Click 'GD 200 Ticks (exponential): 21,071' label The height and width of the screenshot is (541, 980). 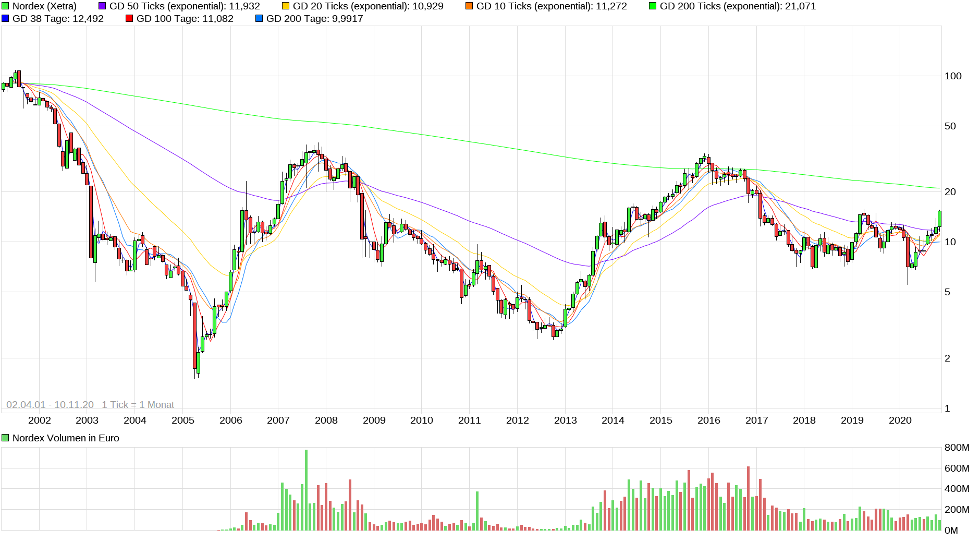click(x=738, y=6)
